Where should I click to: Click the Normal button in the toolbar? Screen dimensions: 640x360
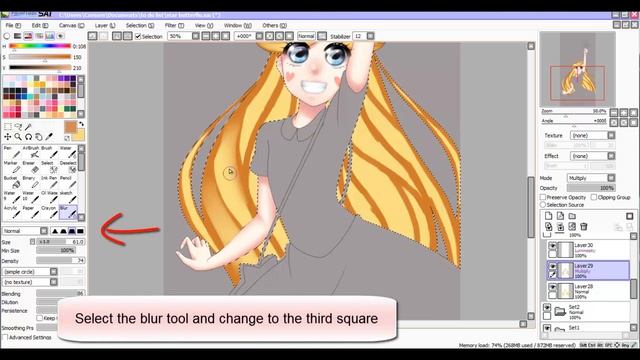click(x=306, y=36)
